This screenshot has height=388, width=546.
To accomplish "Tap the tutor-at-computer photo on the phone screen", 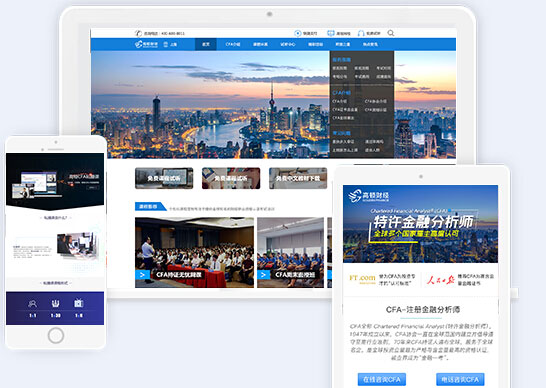I will [77, 245].
